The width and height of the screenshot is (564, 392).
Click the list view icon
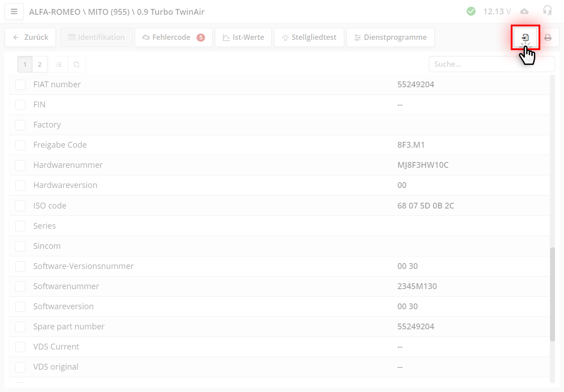tap(59, 64)
